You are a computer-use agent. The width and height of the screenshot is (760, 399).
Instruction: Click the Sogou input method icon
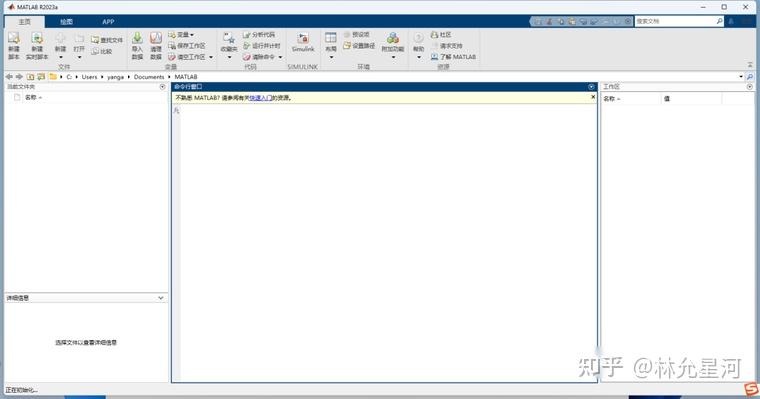751,389
